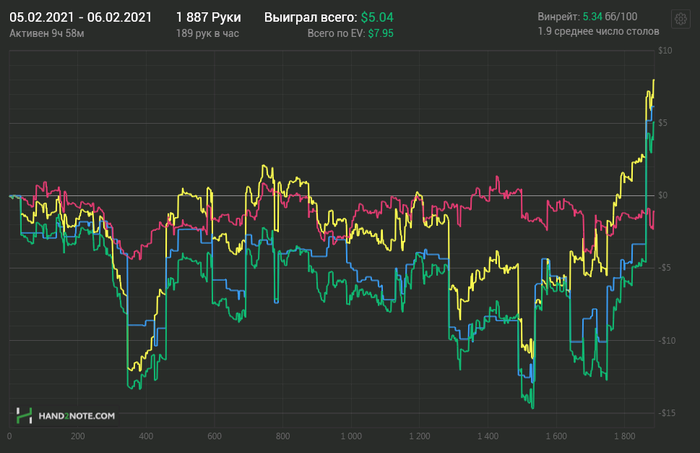The image size is (700, 453).
Task: Click the 'Выиграл всего:' label
Action: coord(311,17)
